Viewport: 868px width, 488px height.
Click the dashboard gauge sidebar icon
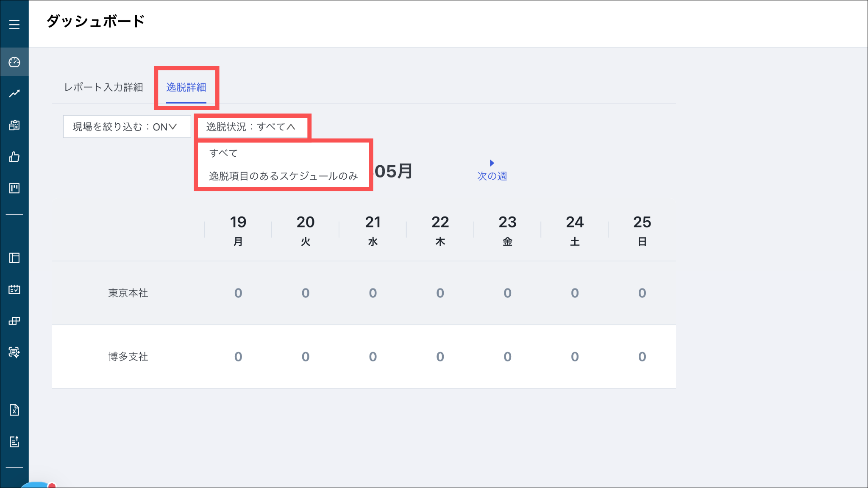[14, 62]
